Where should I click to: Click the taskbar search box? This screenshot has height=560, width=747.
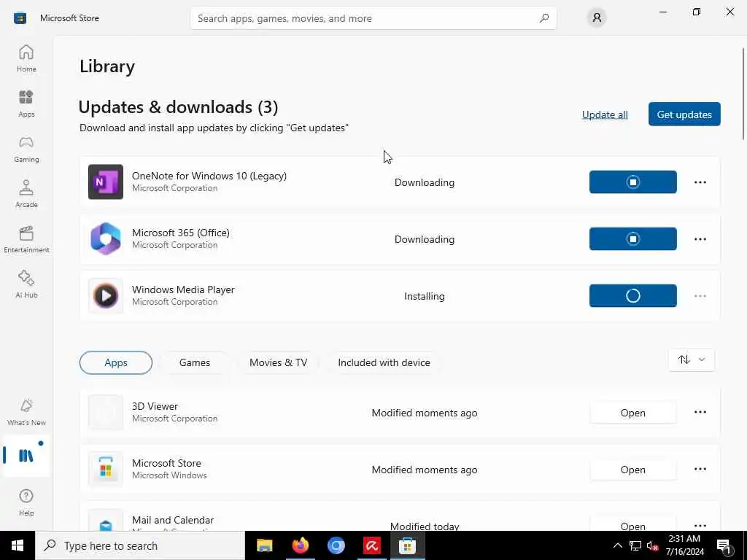pyautogui.click(x=140, y=545)
